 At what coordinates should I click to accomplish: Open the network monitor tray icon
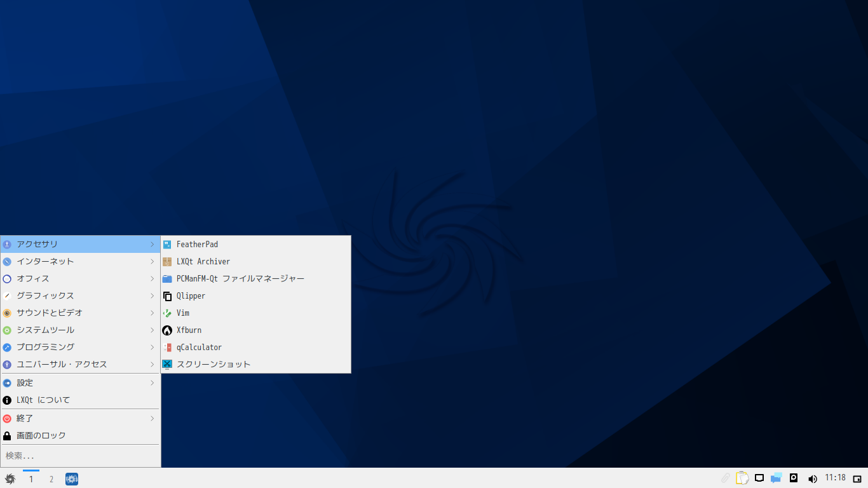[x=759, y=478]
